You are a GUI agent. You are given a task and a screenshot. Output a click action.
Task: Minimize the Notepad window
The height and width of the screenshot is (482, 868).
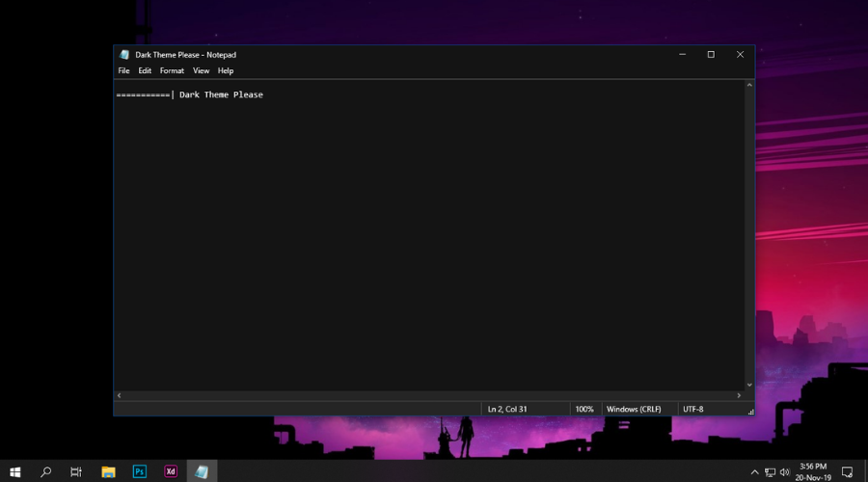point(682,54)
